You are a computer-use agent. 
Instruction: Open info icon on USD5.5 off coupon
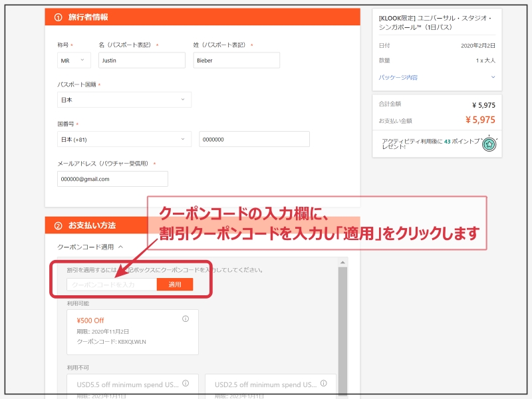click(186, 383)
